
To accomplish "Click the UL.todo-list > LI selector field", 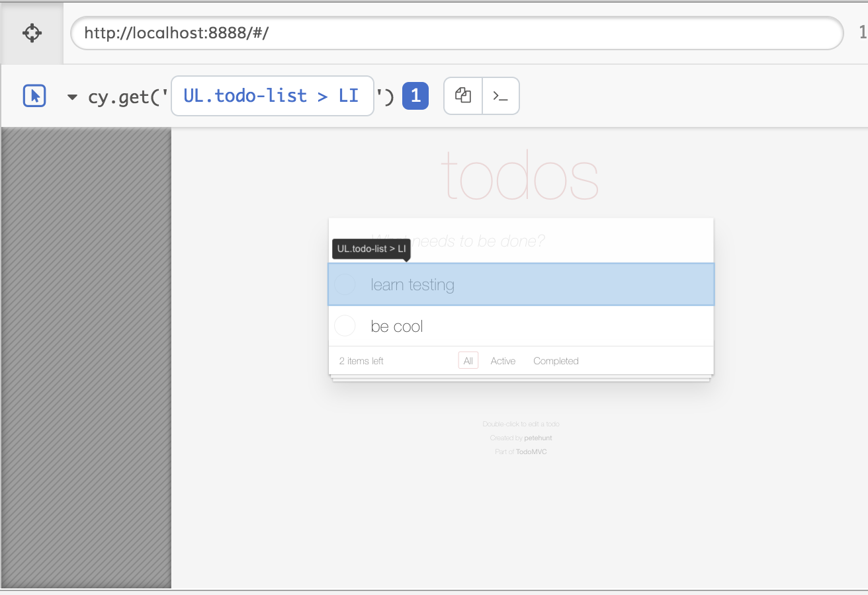I will point(273,96).
